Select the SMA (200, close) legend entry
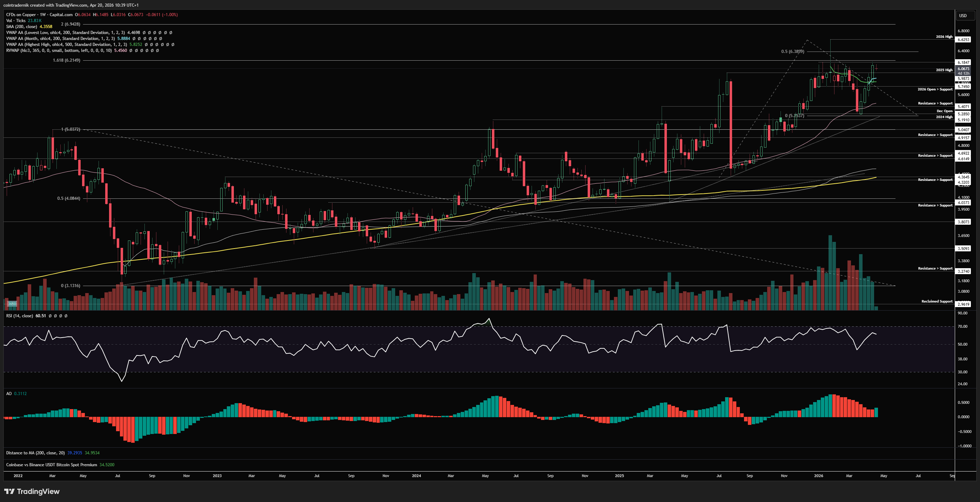The image size is (980, 502). point(21,27)
